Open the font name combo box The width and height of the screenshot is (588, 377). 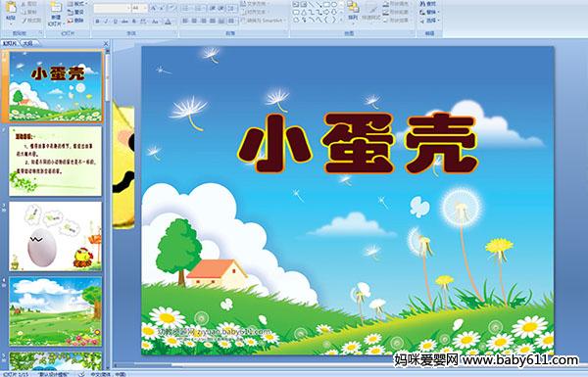coord(112,8)
